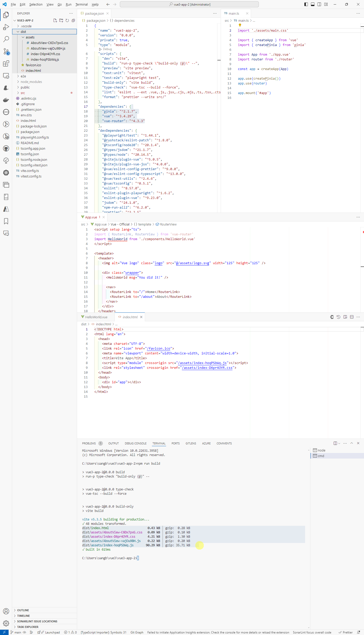Open the split terminal button
This screenshot has height=635, width=364.
pos(335,443)
